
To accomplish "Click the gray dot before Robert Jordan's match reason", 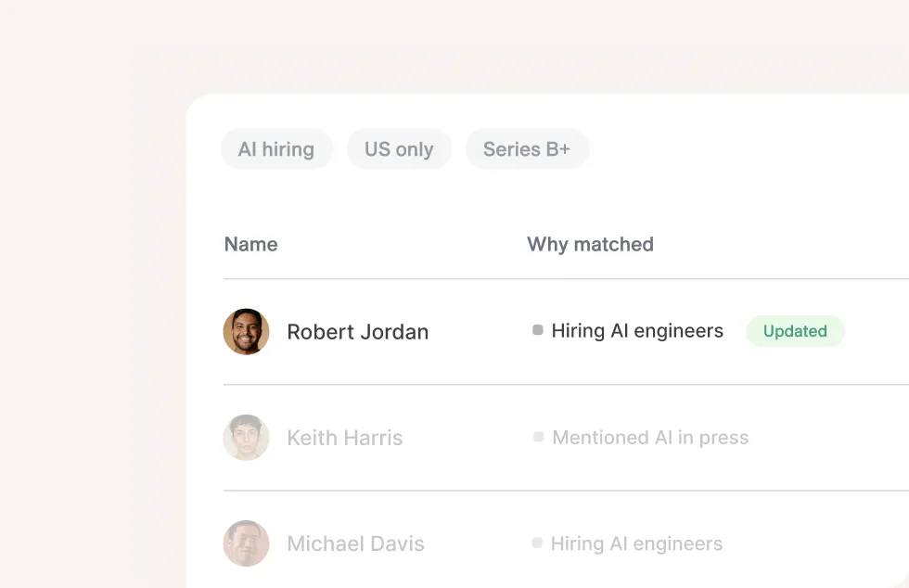I will (x=538, y=330).
